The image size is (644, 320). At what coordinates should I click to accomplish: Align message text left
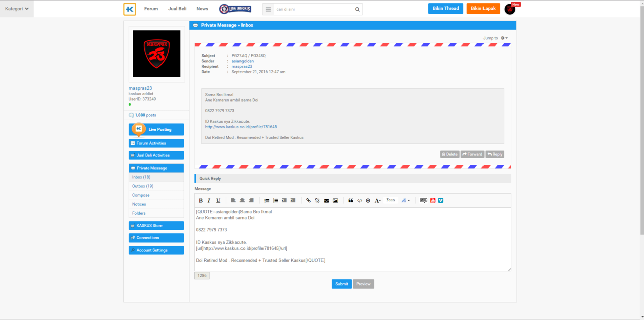coord(233,200)
